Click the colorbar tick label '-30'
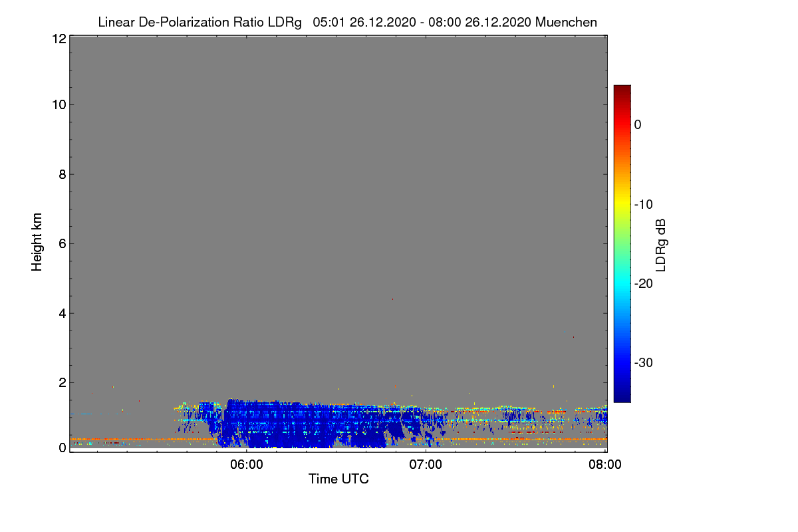Screen dimensions: 798x532 [x=644, y=362]
